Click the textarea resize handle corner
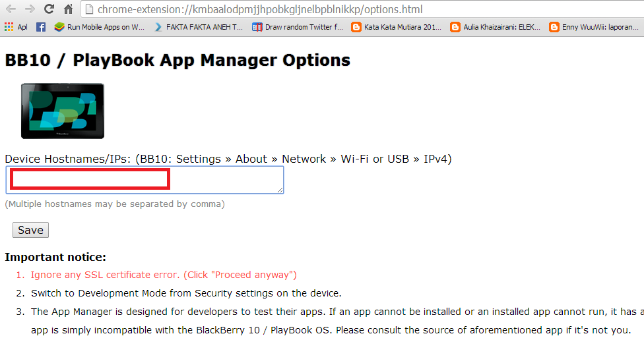 [280, 190]
